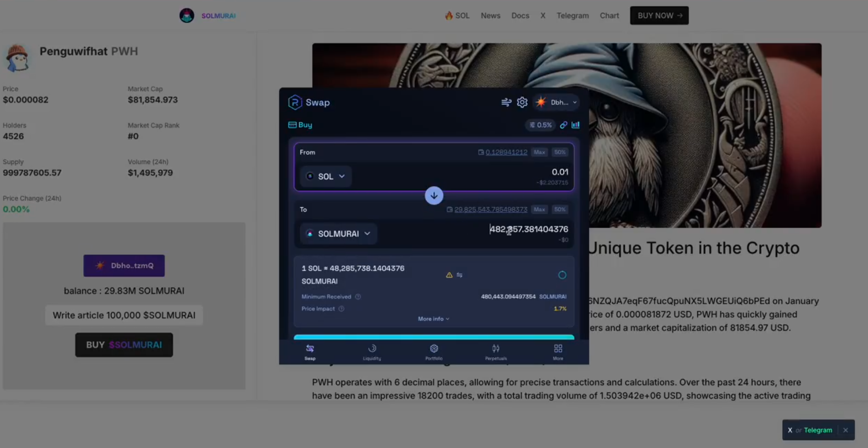Toggle the rate direction swap arrows

(x=459, y=275)
